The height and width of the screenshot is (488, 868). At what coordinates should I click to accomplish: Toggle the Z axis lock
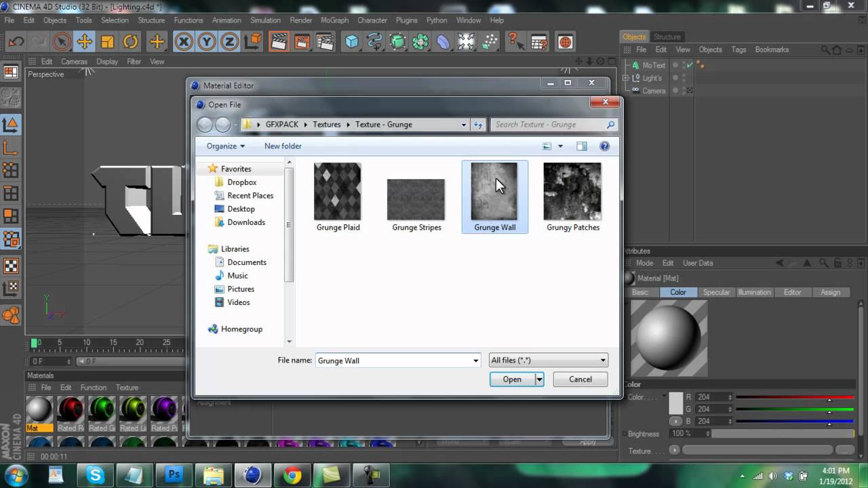click(x=229, y=41)
